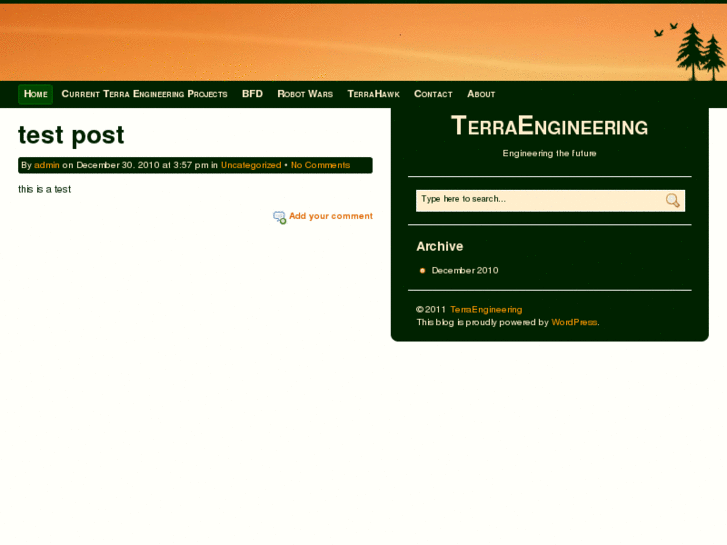Click the TerraEngineering footer link
The height and width of the screenshot is (545, 727).
[x=486, y=309]
